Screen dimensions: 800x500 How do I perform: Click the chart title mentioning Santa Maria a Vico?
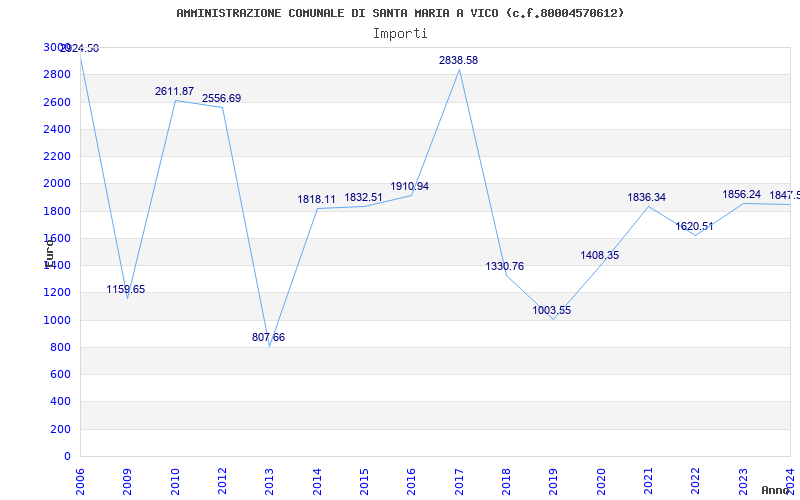pyautogui.click(x=400, y=13)
